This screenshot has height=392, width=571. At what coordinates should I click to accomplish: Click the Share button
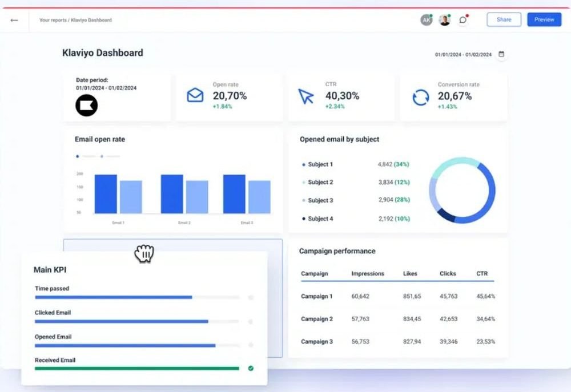point(504,19)
